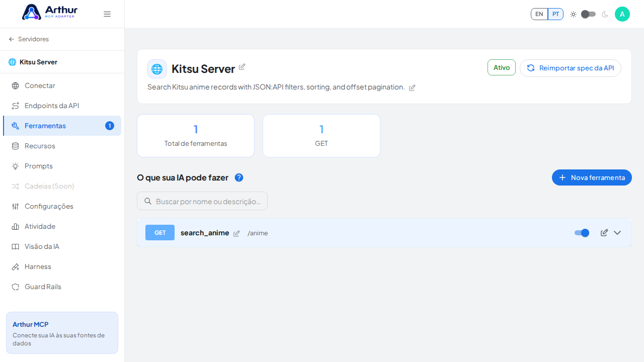This screenshot has width=644, height=362.
Task: Click the Total de ferramentas card
Action: [x=196, y=136]
